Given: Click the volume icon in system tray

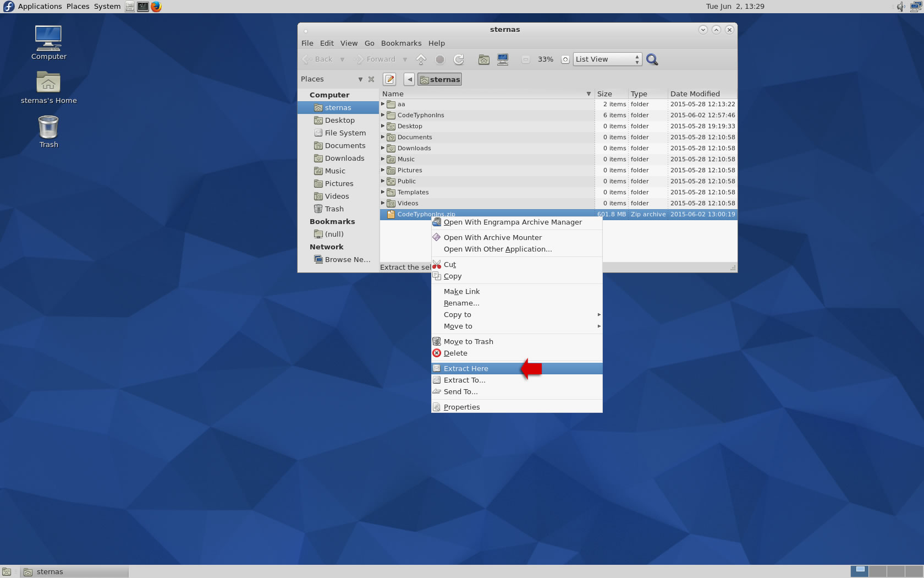Looking at the screenshot, I should (x=901, y=7).
